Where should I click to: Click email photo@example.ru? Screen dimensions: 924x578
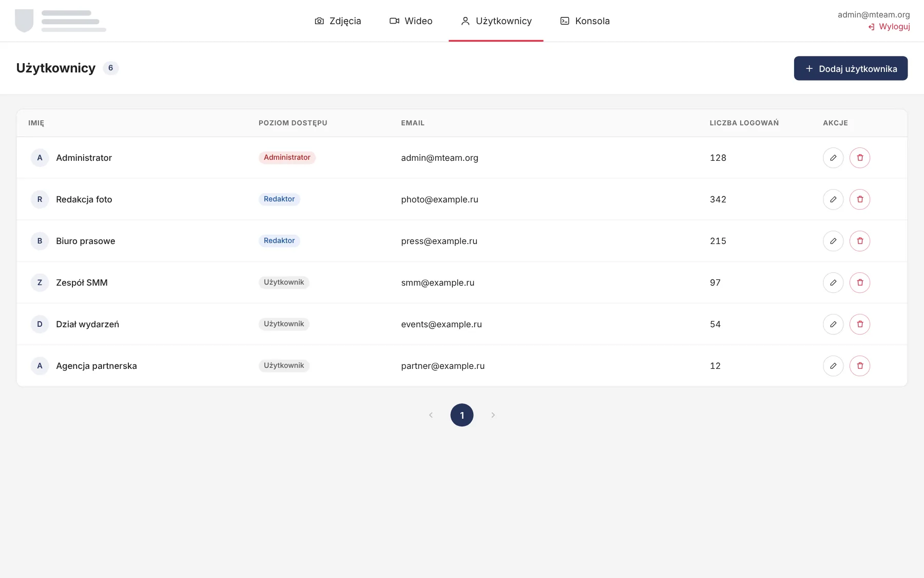point(439,199)
